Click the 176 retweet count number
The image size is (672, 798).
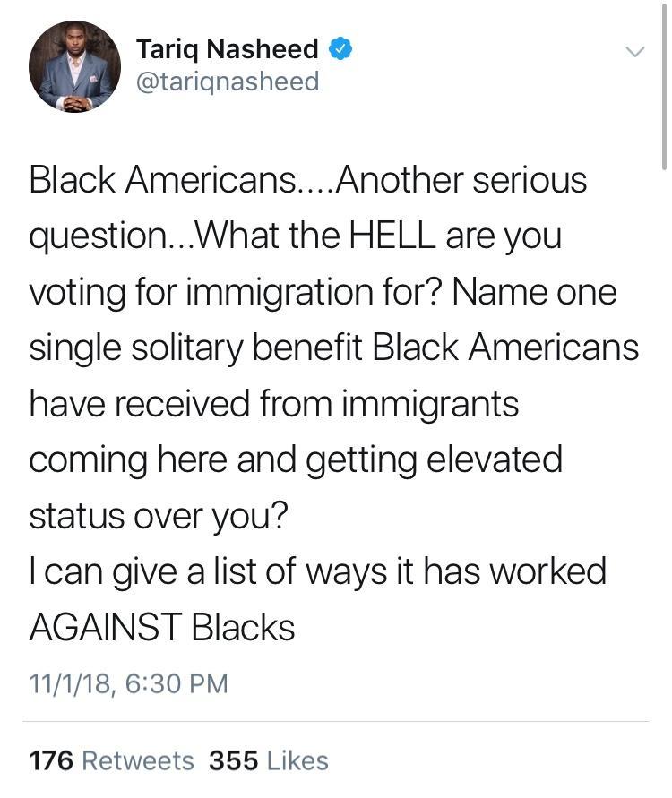pos(51,761)
